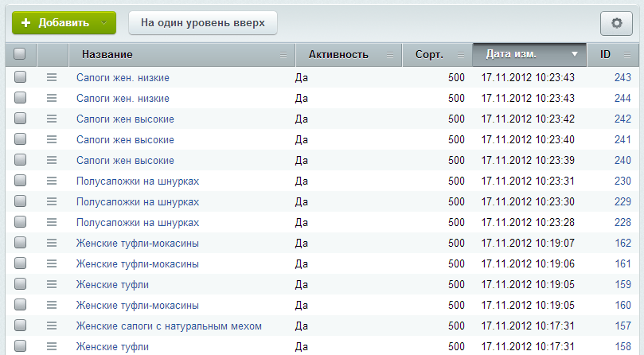Screen dimensions: 644x355
Task: Open row actions menu for ID 242
Action: tap(52, 119)
